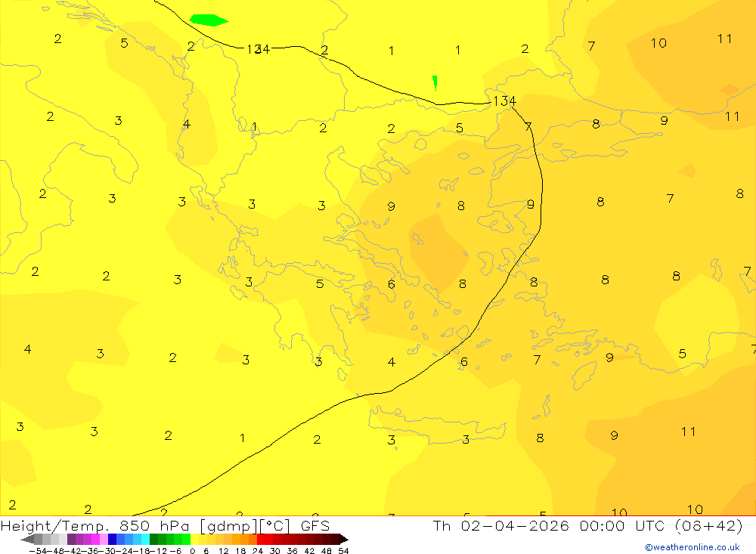
Task: Pick the dark navy blue legend swatch
Action: [x=113, y=540]
